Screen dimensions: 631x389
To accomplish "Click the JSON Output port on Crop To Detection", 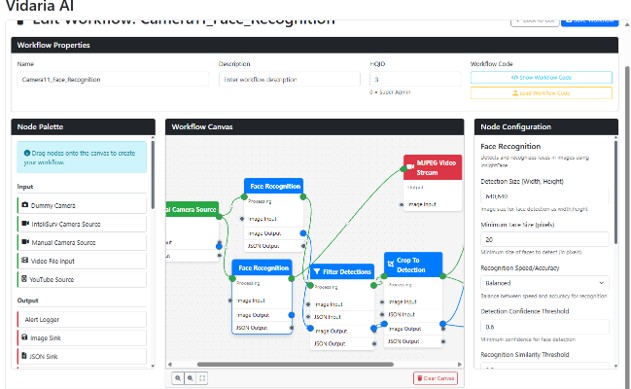I will [443, 342].
